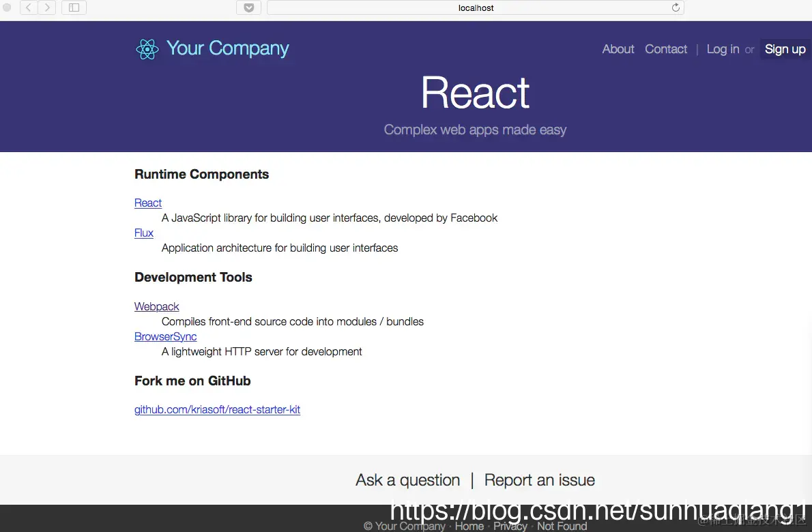This screenshot has width=812, height=532.
Task: Click the React atom logo
Action: click(x=147, y=49)
